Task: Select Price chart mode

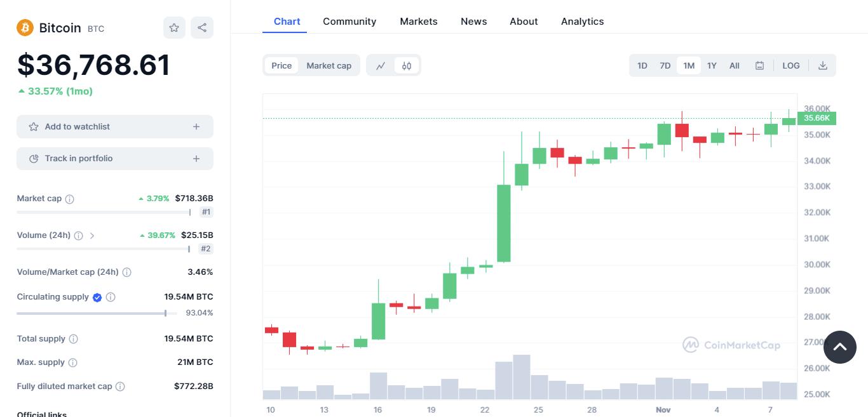Action: tap(281, 65)
